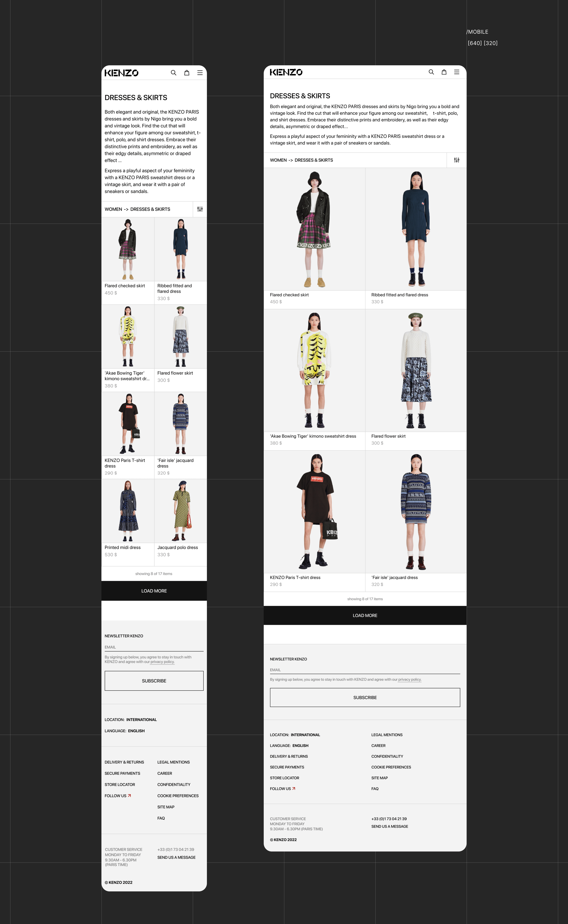Open COOKIE PREFERENCES link in narrow footer
This screenshot has height=924, width=568.
(x=178, y=796)
